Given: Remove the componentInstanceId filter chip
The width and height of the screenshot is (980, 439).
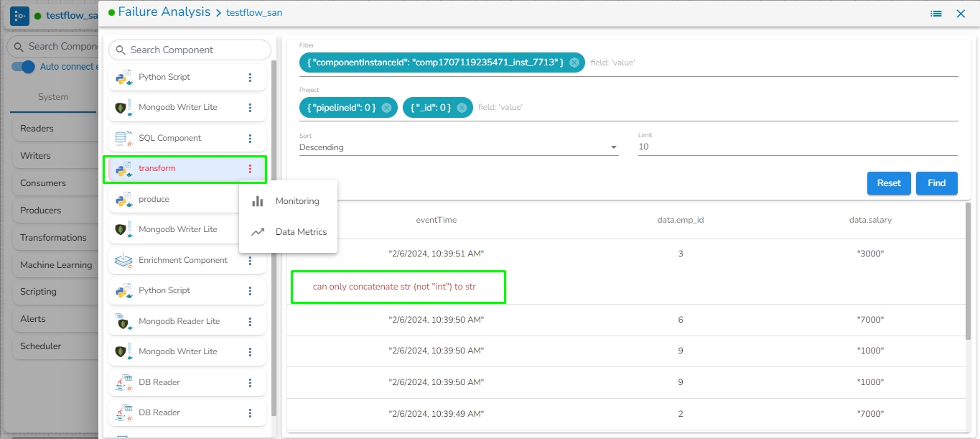Looking at the screenshot, I should [x=574, y=63].
